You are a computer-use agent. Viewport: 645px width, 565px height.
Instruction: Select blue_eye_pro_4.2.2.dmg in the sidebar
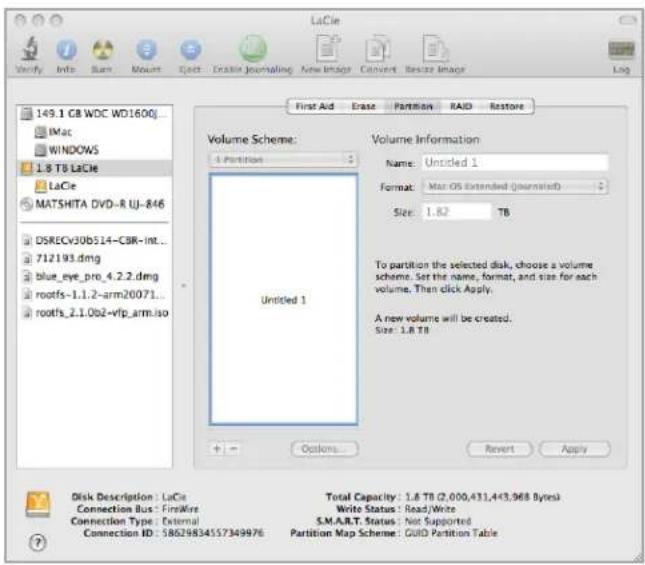(x=95, y=276)
